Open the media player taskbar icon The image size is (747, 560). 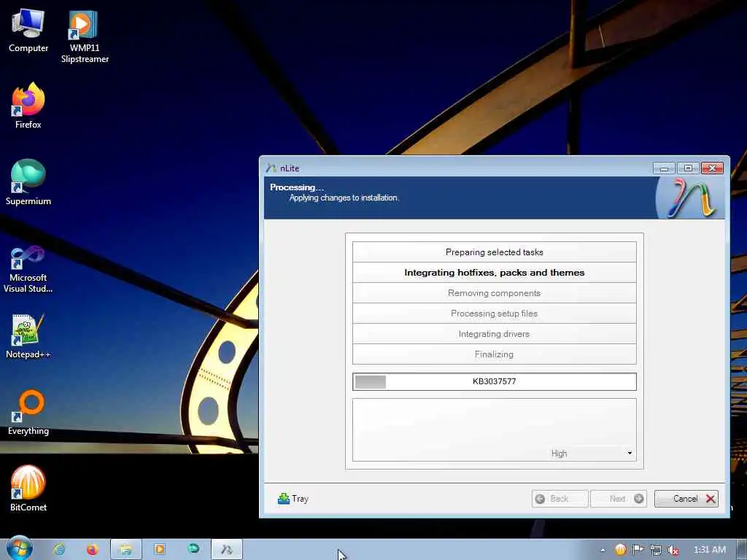point(160,550)
